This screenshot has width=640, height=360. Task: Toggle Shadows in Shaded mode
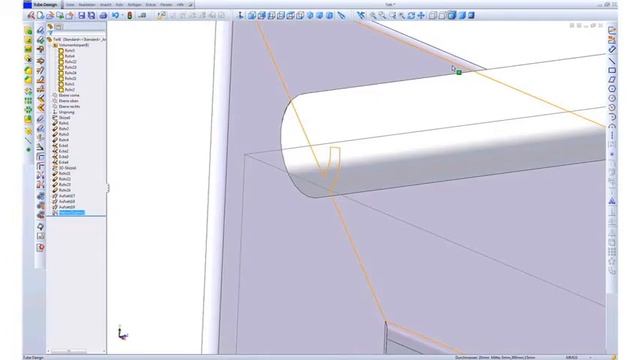(471, 16)
